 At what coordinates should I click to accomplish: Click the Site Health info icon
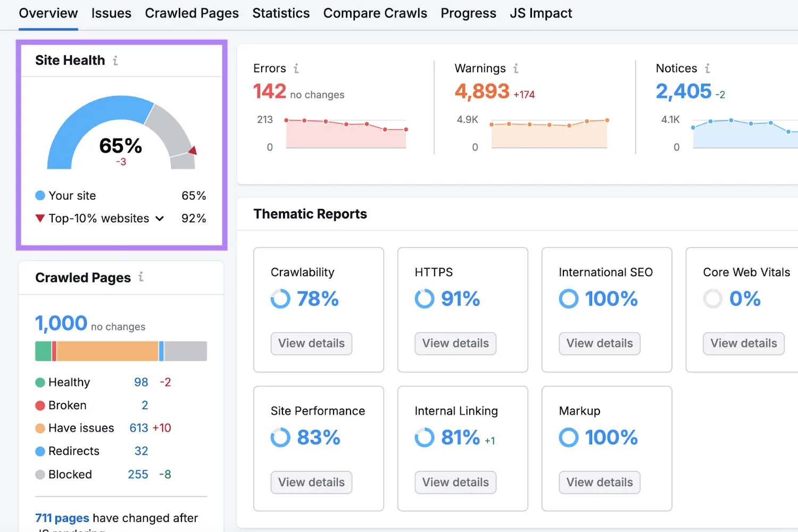click(115, 61)
